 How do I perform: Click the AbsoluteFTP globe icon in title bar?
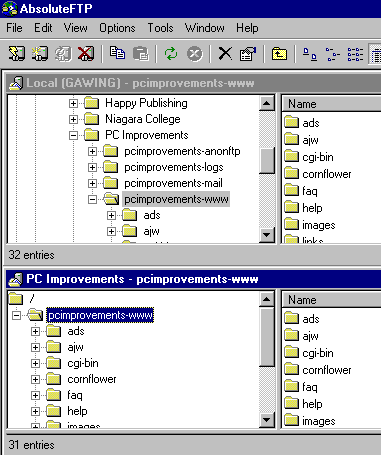point(9,8)
